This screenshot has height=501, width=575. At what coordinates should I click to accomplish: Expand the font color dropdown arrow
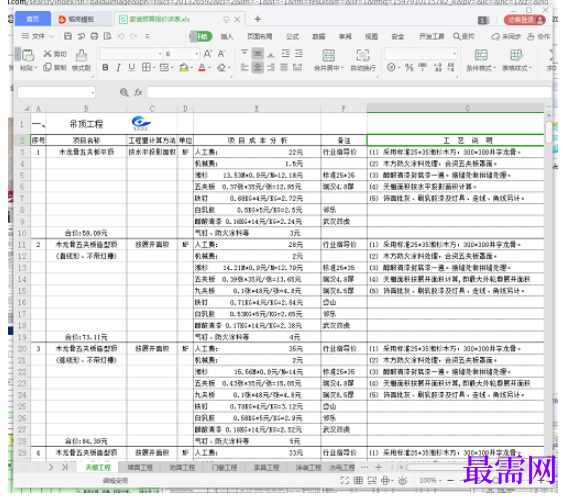tap(209, 68)
